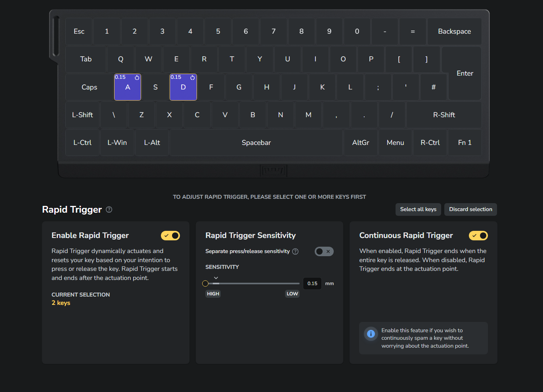The height and width of the screenshot is (392, 543).
Task: Disable the Enable Rapid Trigger toggle
Action: click(x=170, y=236)
